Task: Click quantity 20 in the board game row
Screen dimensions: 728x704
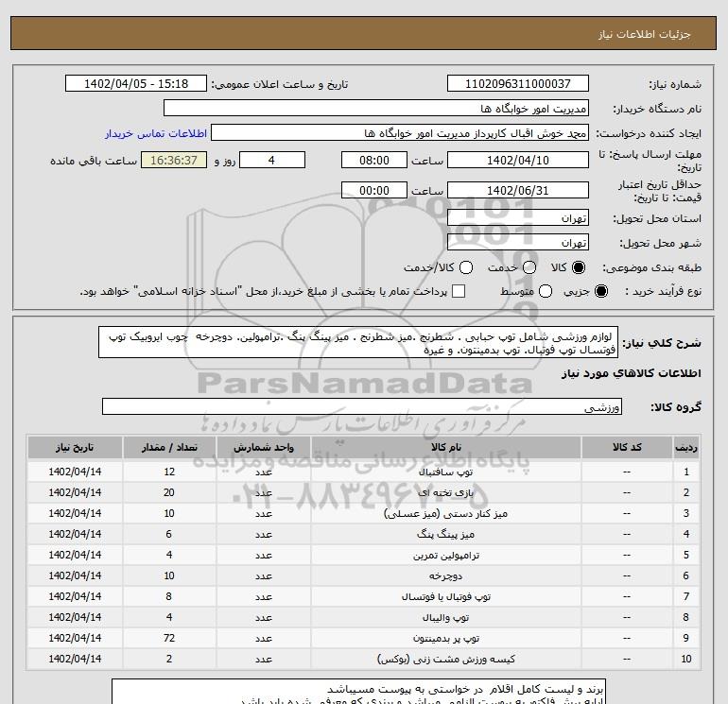Action: [169, 493]
